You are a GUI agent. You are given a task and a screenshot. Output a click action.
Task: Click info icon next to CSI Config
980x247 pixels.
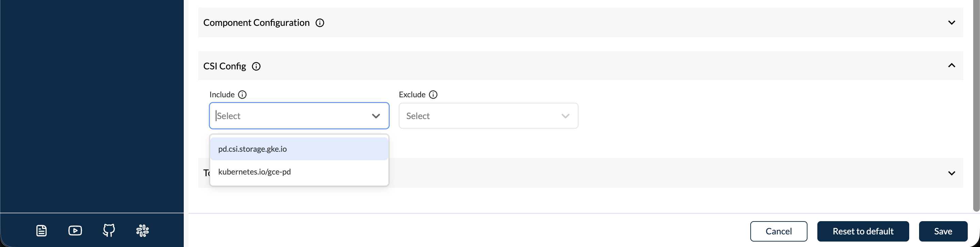(x=257, y=67)
